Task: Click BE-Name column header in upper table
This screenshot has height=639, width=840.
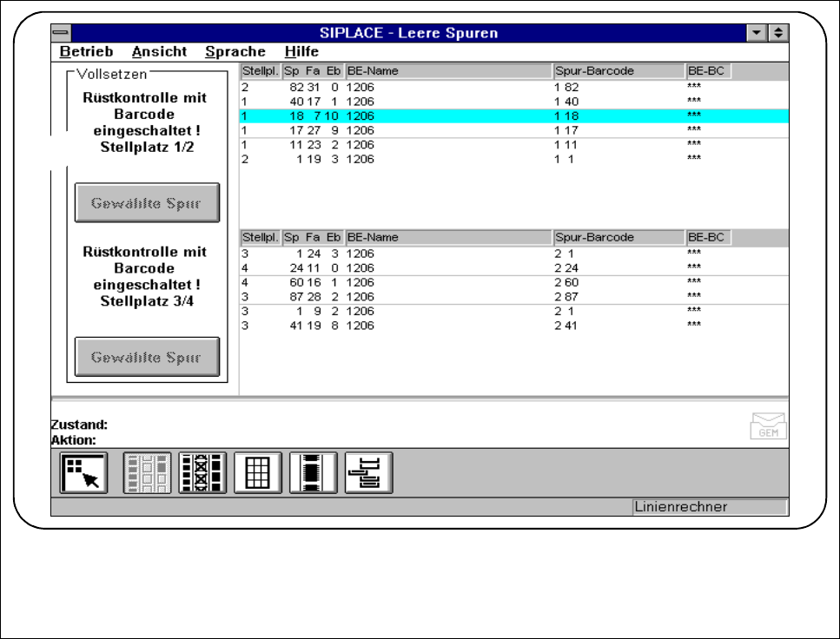Action: (448, 71)
